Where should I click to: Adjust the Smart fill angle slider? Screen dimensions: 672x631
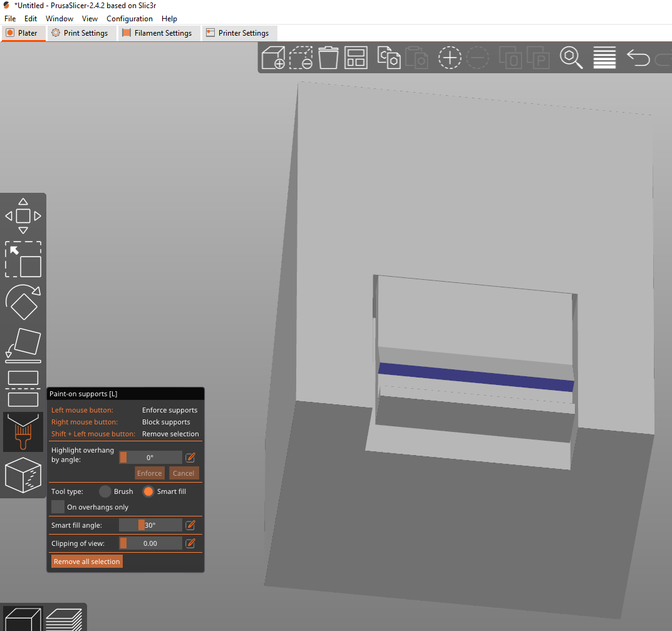tap(150, 525)
